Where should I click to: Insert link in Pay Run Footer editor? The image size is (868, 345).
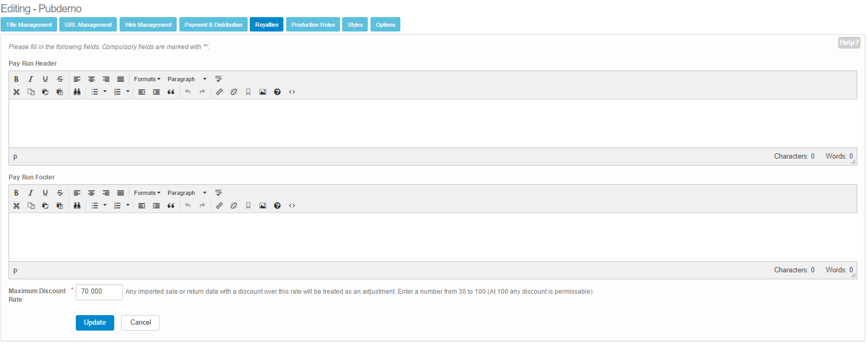(219, 206)
